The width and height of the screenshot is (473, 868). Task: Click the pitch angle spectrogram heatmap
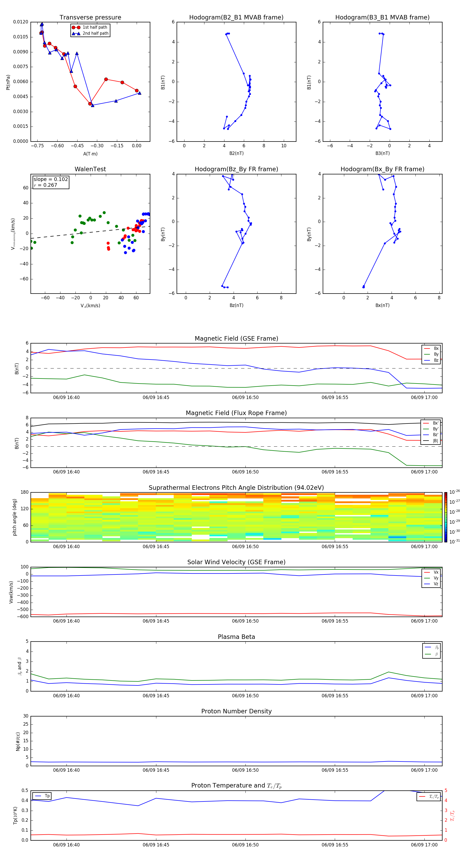coord(236,517)
